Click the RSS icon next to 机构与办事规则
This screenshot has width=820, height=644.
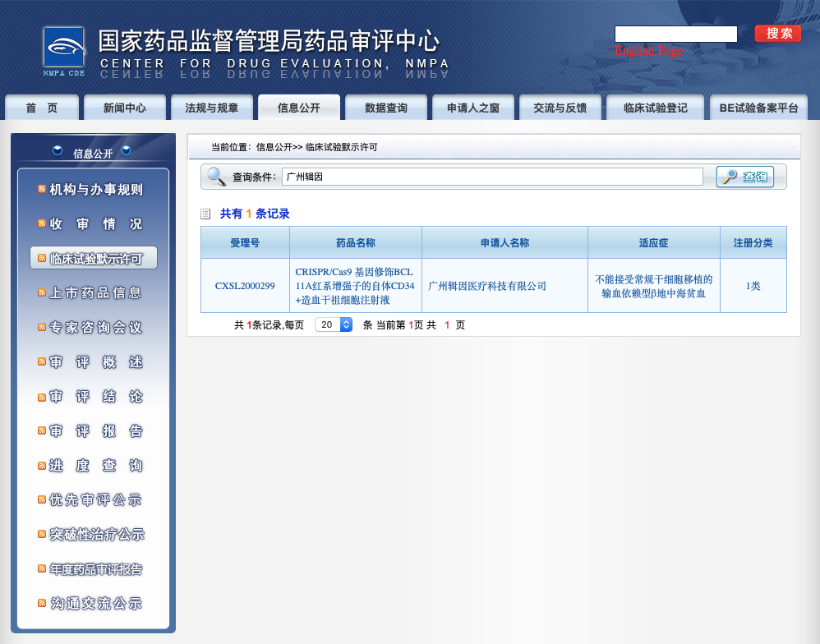42,189
